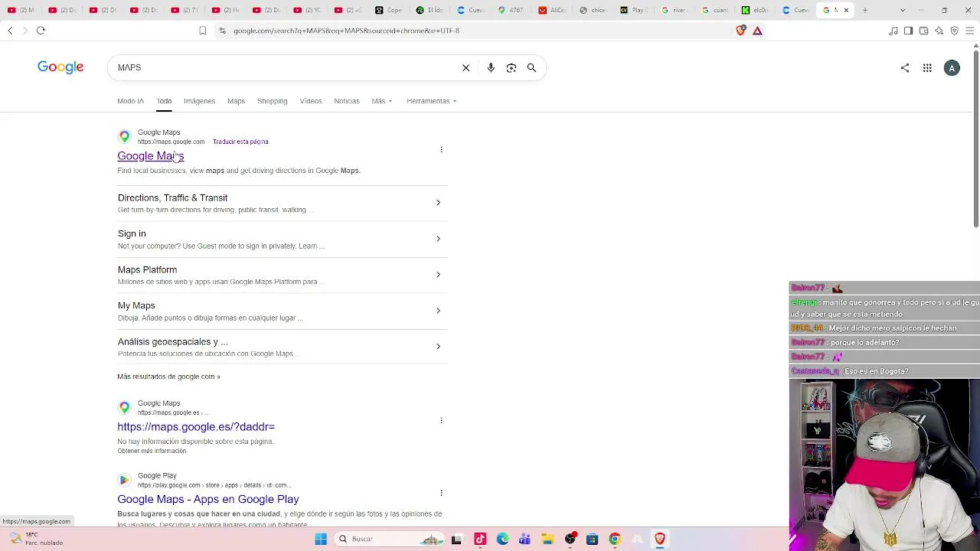980x551 pixels.
Task: Open the media control music note icon
Action: pyautogui.click(x=893, y=31)
